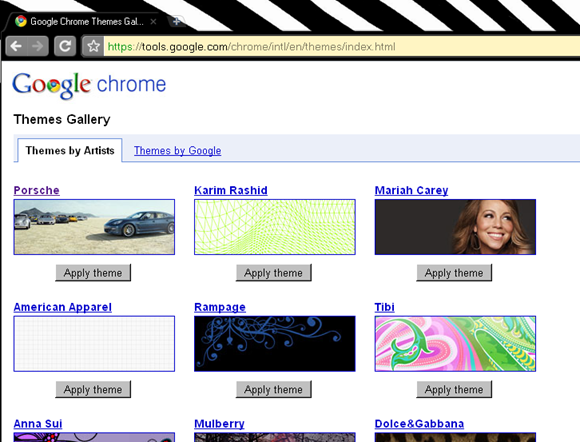Click the Karim Rashid green mesh thumbnail
The width and height of the screenshot is (580, 442).
point(275,227)
